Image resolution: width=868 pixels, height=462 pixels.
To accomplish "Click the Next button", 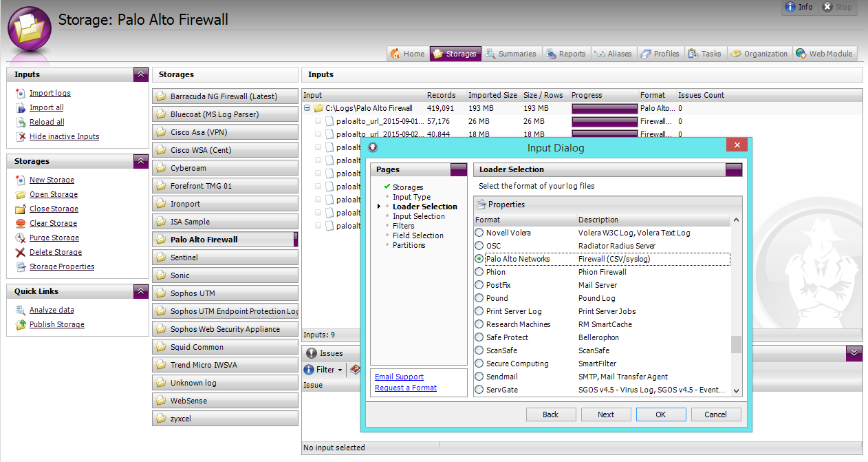I will 606,414.
